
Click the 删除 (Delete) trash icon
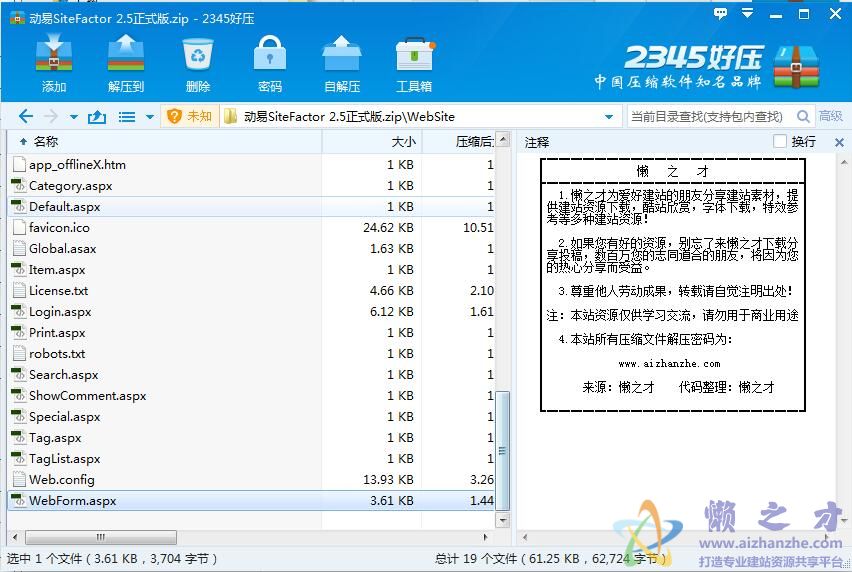click(198, 62)
